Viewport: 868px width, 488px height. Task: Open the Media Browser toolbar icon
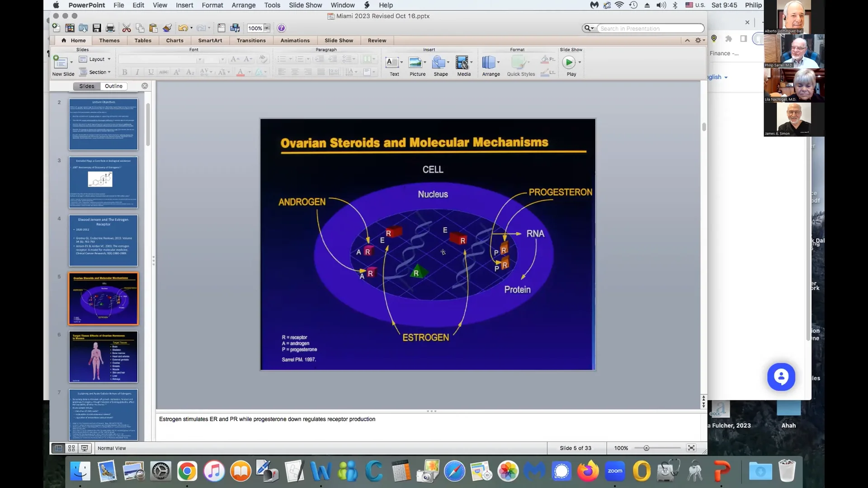235,28
